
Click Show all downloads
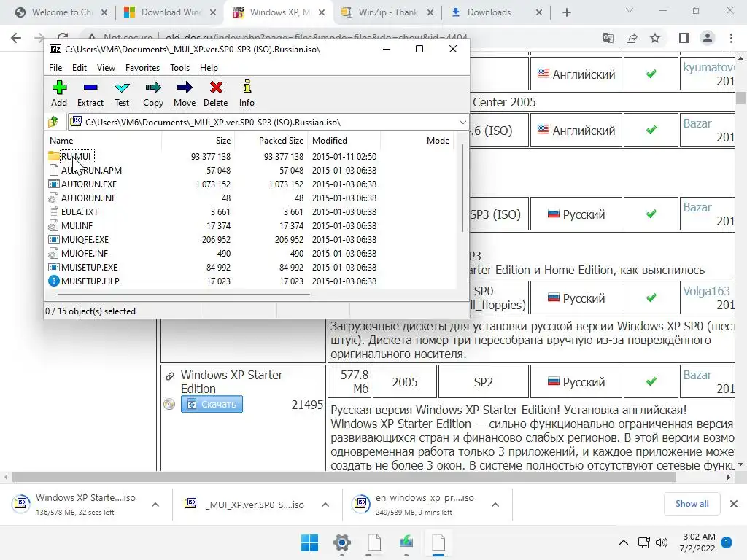tap(692, 504)
